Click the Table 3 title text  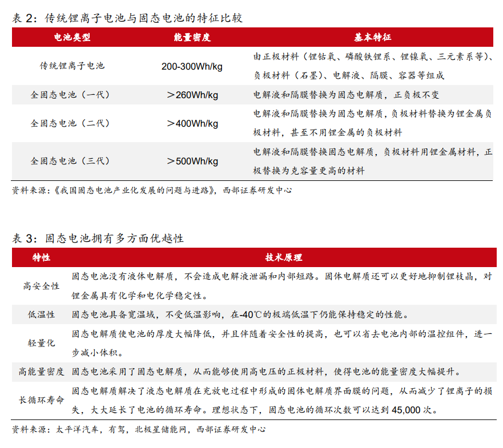(98, 238)
